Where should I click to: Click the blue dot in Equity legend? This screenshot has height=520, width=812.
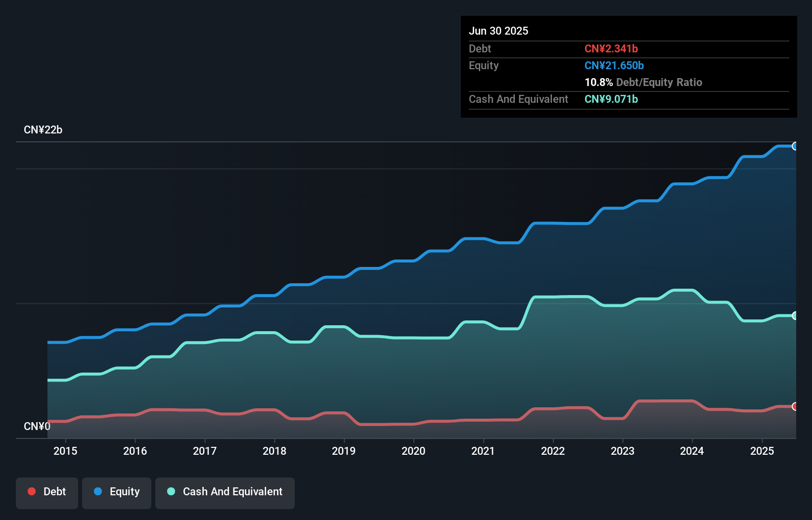click(x=98, y=492)
